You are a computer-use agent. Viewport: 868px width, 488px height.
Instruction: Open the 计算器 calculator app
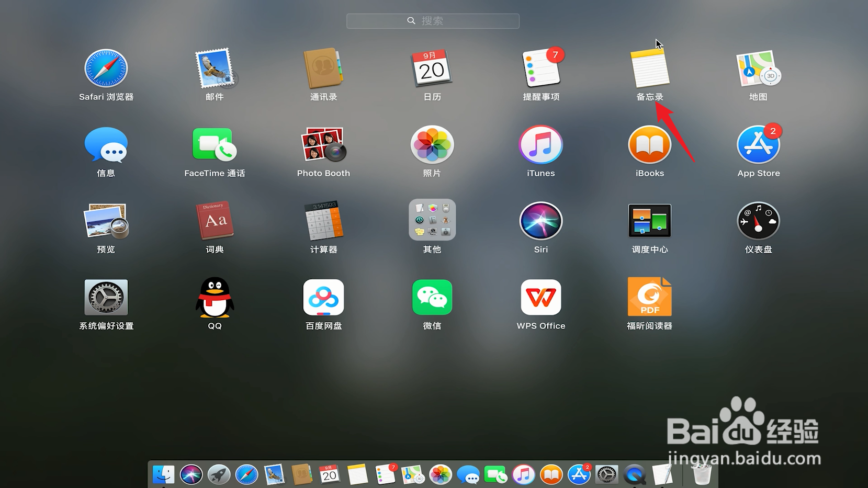coord(324,221)
